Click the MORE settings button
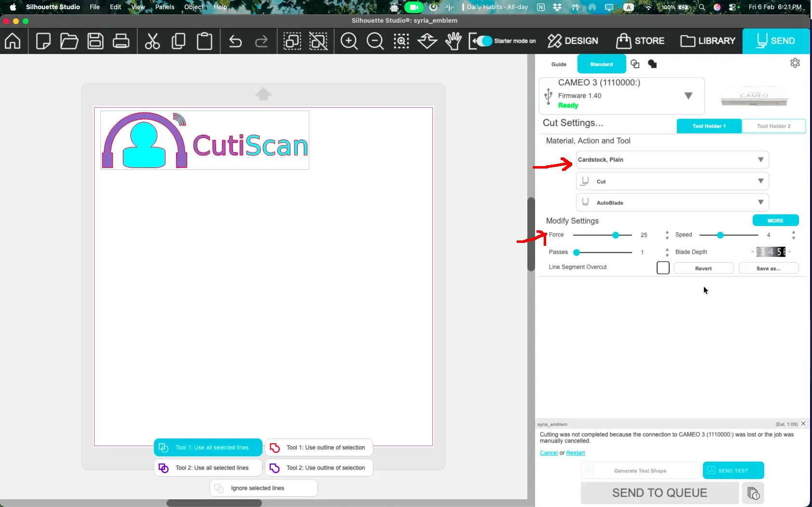Viewport: 812px width, 507px height. click(x=775, y=221)
